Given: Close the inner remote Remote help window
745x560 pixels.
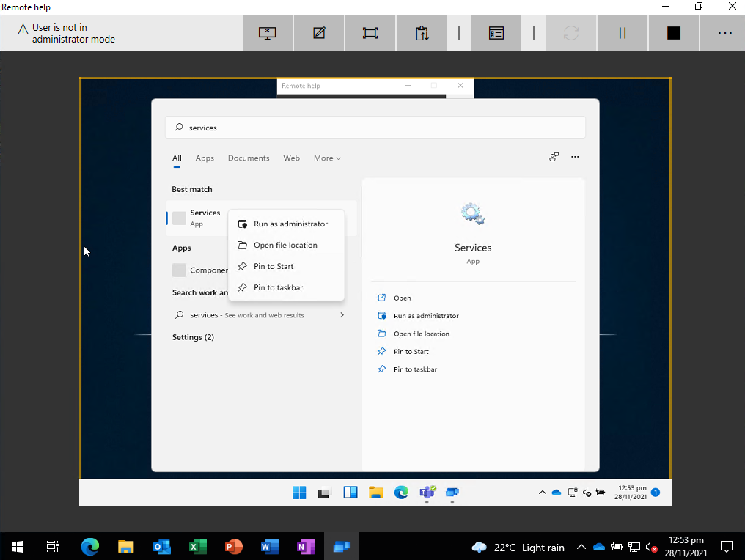Looking at the screenshot, I should (x=460, y=86).
